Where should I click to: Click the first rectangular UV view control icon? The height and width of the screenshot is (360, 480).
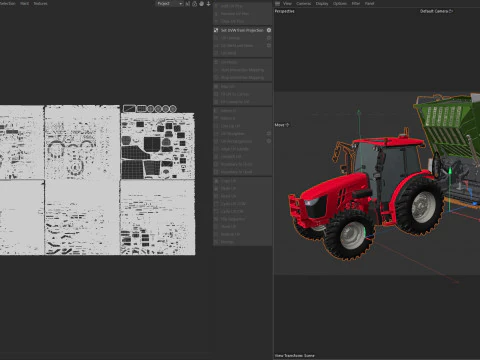click(x=129, y=109)
